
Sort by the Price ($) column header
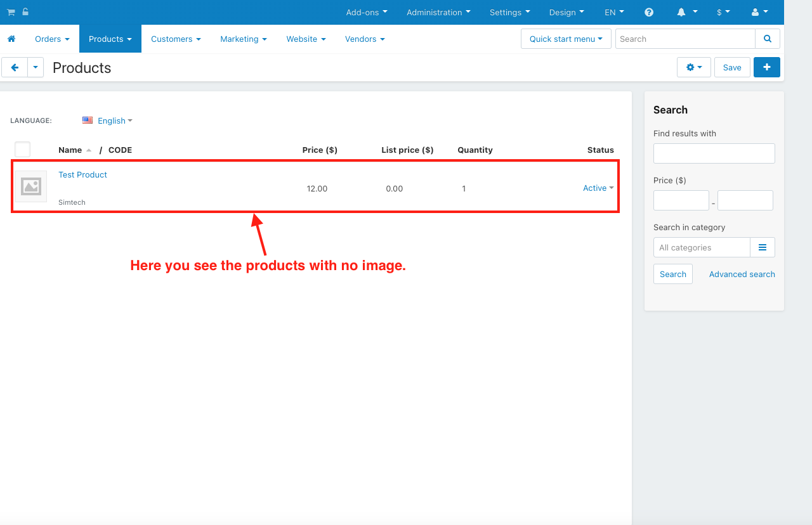tap(320, 150)
